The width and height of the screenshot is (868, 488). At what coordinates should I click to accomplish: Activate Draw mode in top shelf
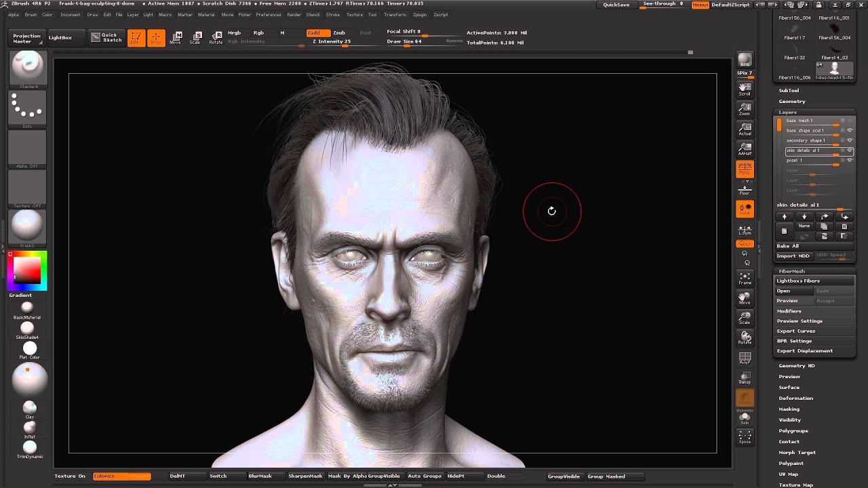pos(156,38)
